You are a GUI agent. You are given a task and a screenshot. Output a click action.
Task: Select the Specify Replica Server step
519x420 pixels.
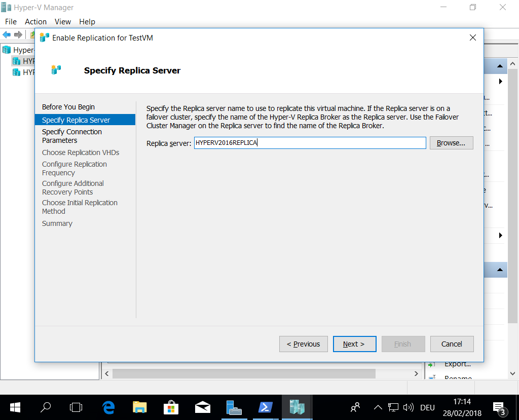pos(85,120)
